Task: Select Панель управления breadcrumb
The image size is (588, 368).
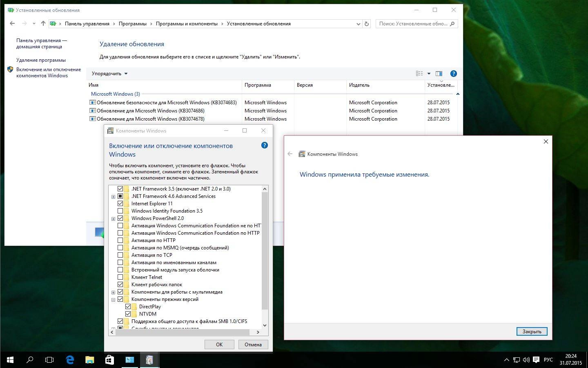Action: (87, 24)
